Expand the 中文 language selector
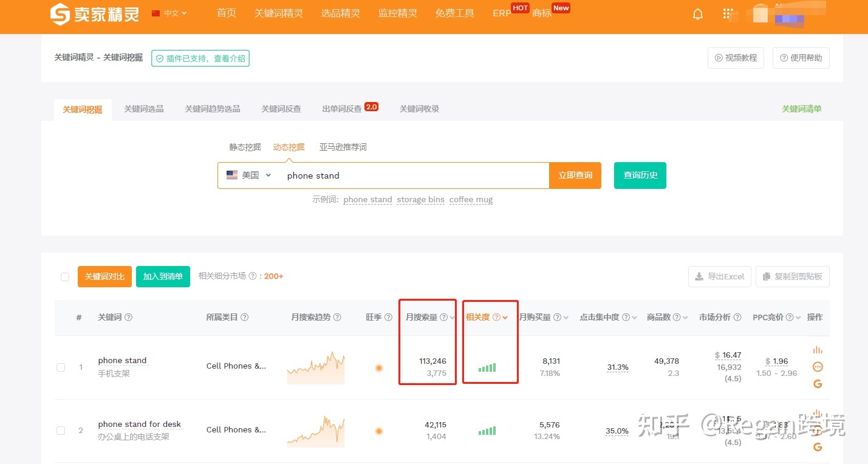The image size is (868, 464). pyautogui.click(x=169, y=13)
